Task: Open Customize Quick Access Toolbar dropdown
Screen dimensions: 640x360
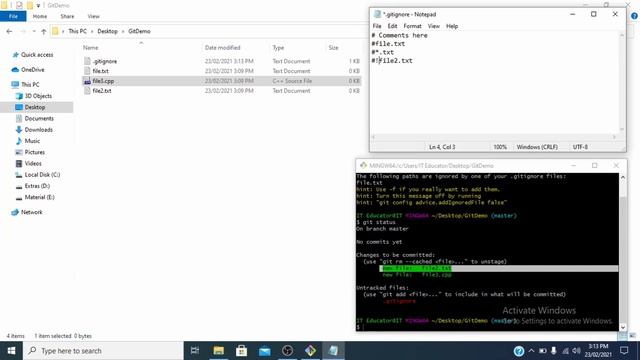Action: pos(38,6)
